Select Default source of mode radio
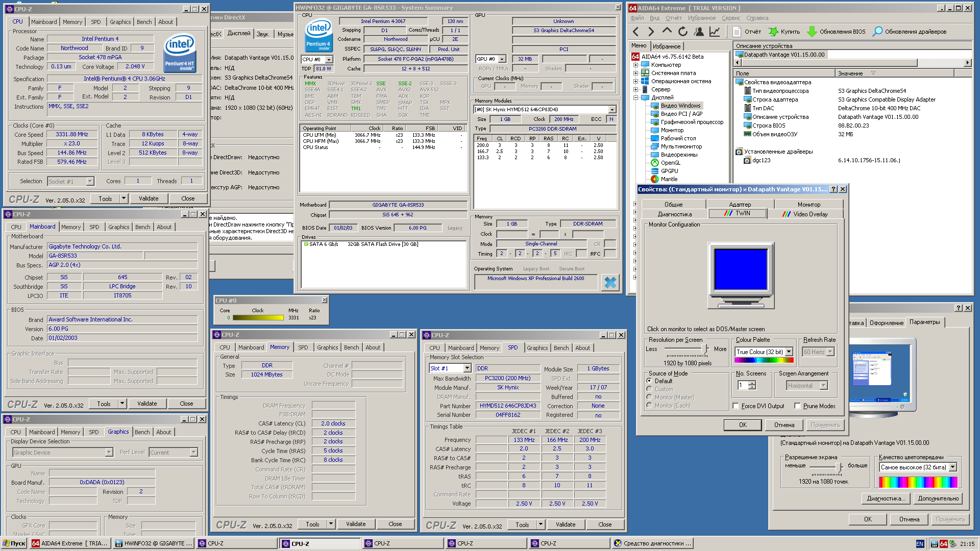Image resolution: width=980 pixels, height=551 pixels. pyautogui.click(x=649, y=381)
